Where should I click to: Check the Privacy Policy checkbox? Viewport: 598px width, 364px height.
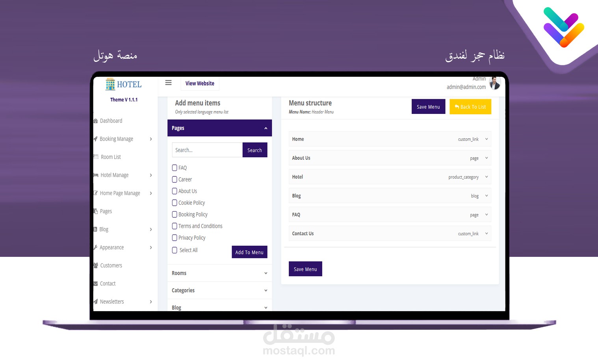(x=175, y=238)
